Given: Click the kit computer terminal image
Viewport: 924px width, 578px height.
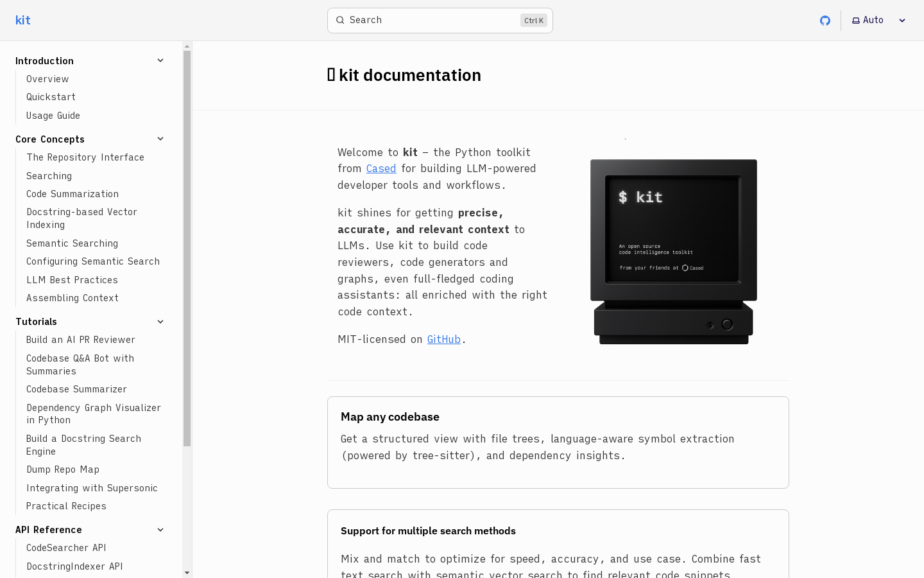Looking at the screenshot, I should click(x=674, y=252).
